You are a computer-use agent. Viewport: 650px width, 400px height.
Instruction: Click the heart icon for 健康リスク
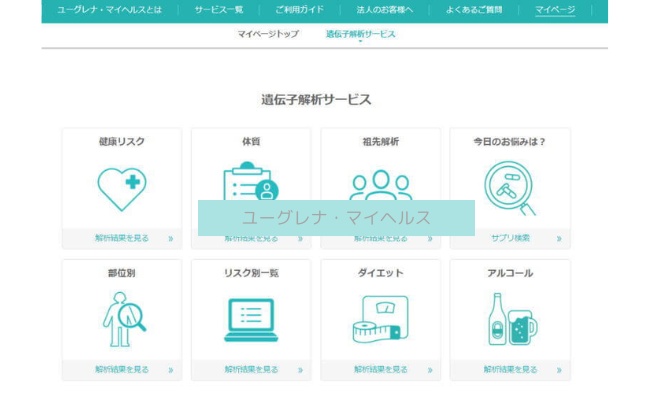[x=122, y=189]
